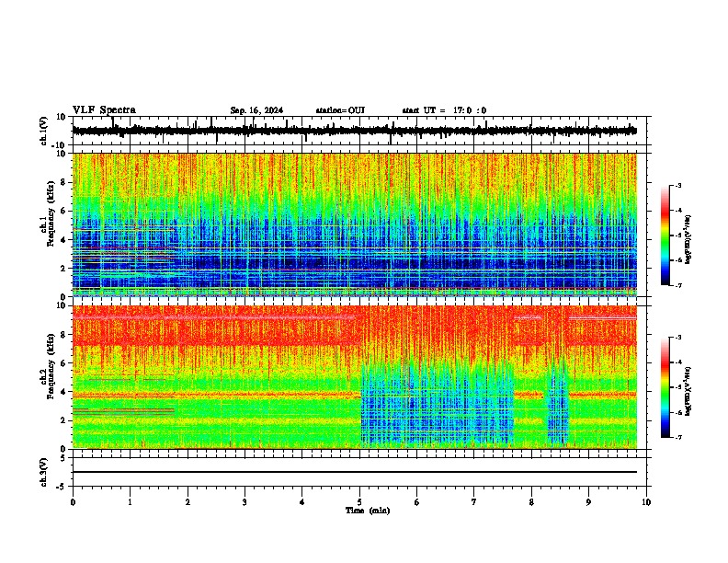Select the "start UT = 17:0 :0" text

click(x=444, y=110)
